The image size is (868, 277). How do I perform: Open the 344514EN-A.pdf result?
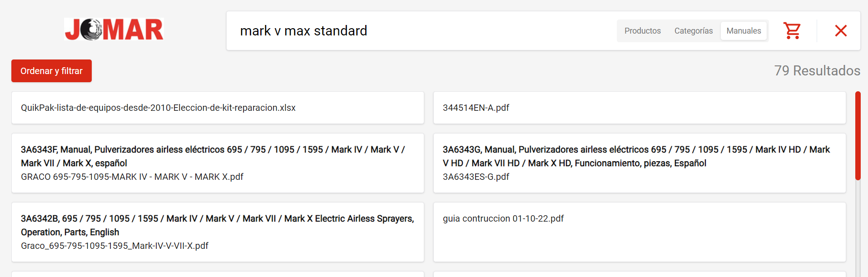point(476,108)
